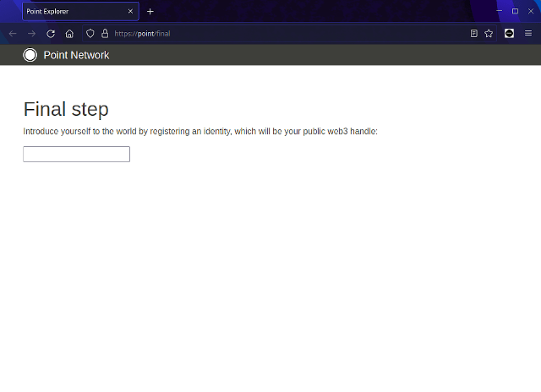
Task: Show site security lock info
Action: 105,34
